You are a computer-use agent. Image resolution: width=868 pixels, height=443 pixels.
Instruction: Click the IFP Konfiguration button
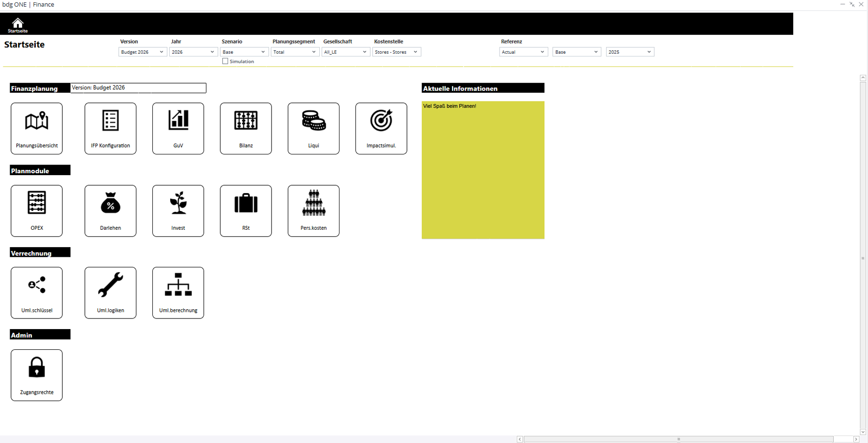tap(110, 128)
